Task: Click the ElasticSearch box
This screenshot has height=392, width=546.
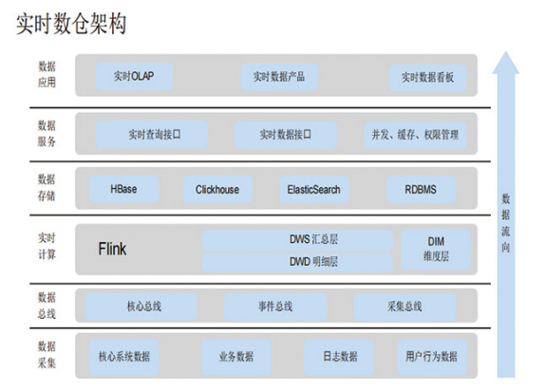Action: pyautogui.click(x=314, y=190)
